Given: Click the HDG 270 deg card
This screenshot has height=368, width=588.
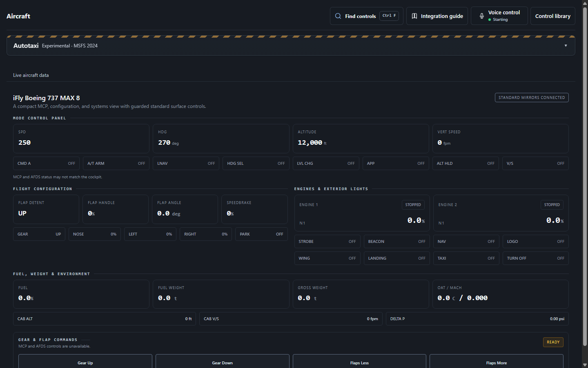Looking at the screenshot, I should coord(221,139).
